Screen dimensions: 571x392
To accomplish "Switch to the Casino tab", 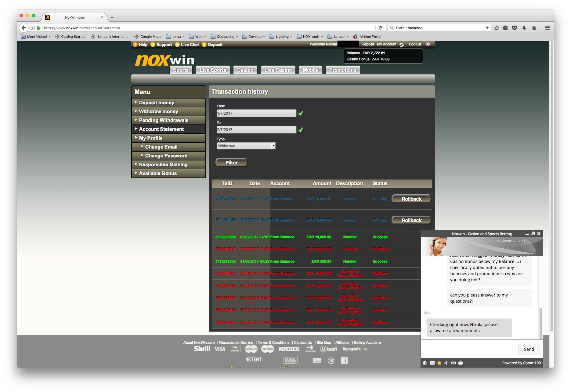I will (x=245, y=70).
